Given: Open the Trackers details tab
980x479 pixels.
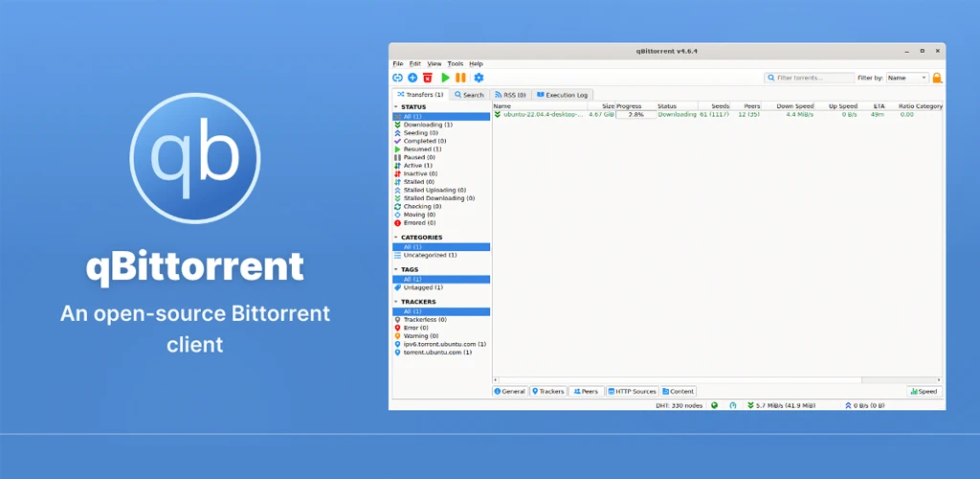Looking at the screenshot, I should point(548,392).
